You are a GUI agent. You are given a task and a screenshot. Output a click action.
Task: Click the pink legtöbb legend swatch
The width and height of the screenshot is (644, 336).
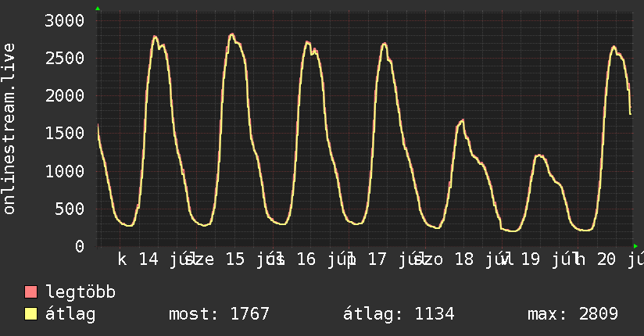click(30, 291)
